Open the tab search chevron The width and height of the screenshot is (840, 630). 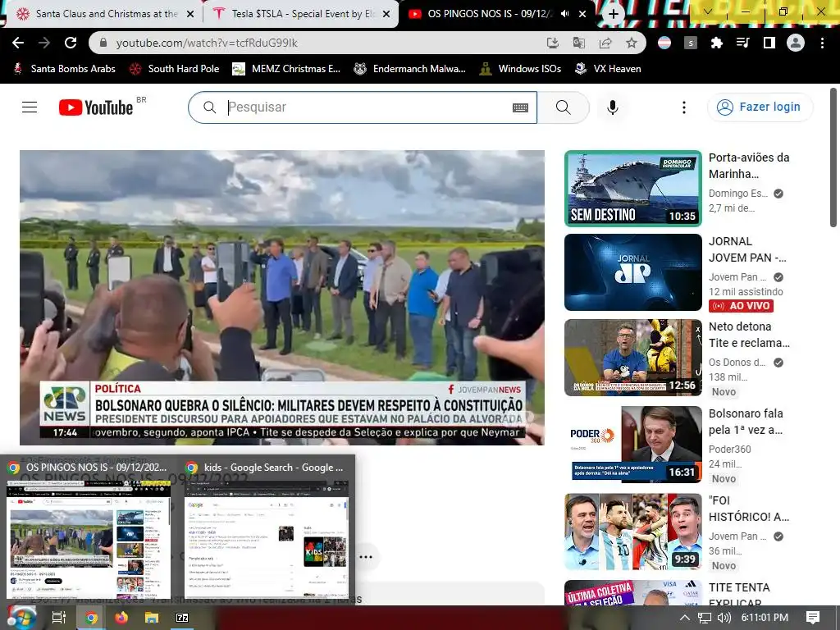(x=708, y=11)
